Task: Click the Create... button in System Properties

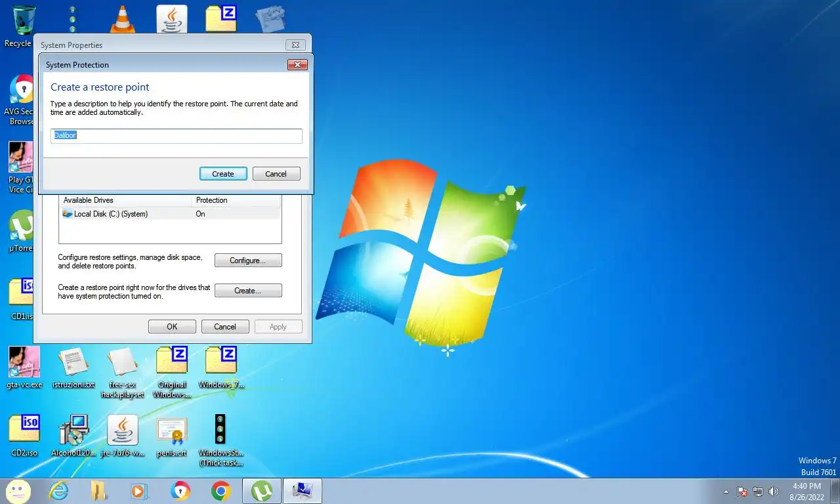Action: point(248,291)
